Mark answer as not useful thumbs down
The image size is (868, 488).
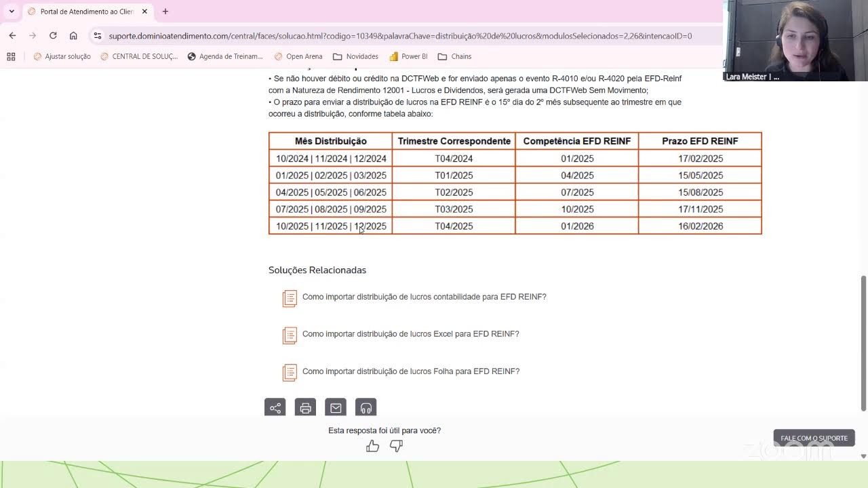coord(396,446)
